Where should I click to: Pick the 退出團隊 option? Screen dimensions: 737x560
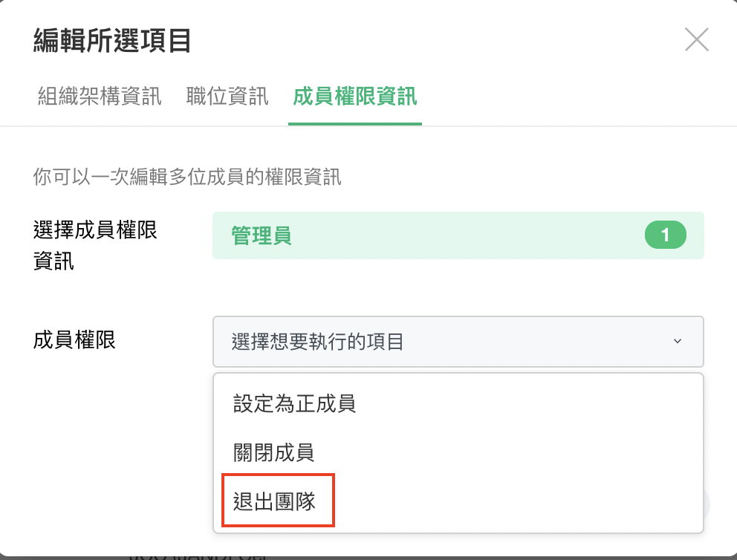pyautogui.click(x=274, y=501)
